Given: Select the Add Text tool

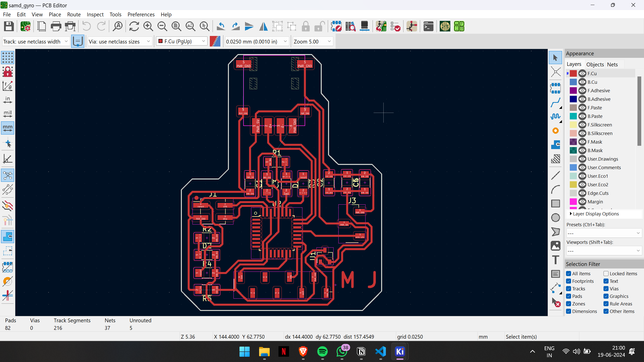Looking at the screenshot, I should [555, 260].
